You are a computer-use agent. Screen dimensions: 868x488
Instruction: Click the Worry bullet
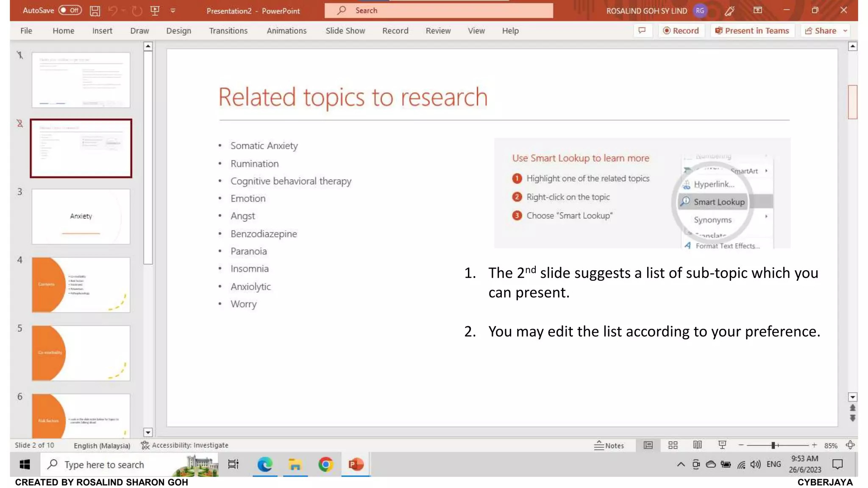(x=243, y=304)
